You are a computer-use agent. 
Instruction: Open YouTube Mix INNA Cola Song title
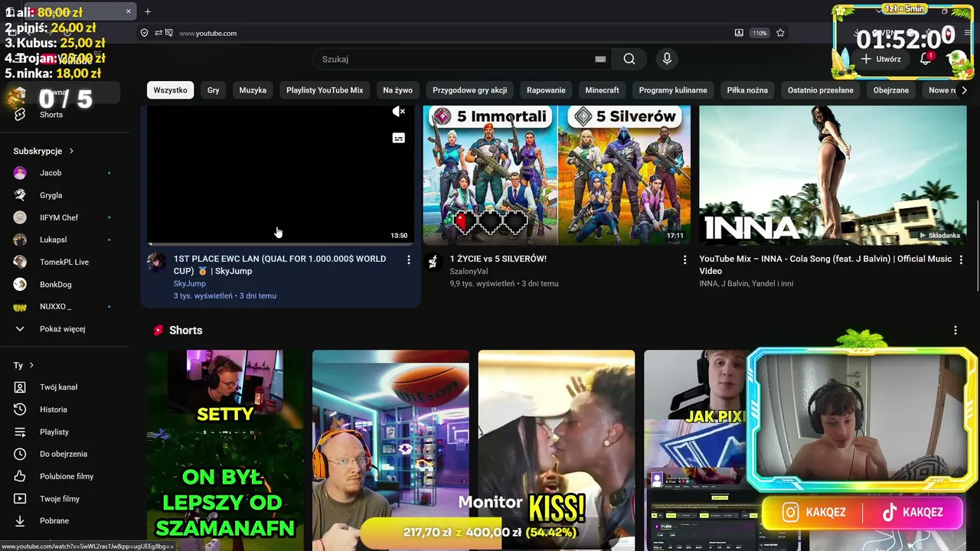[x=826, y=265]
